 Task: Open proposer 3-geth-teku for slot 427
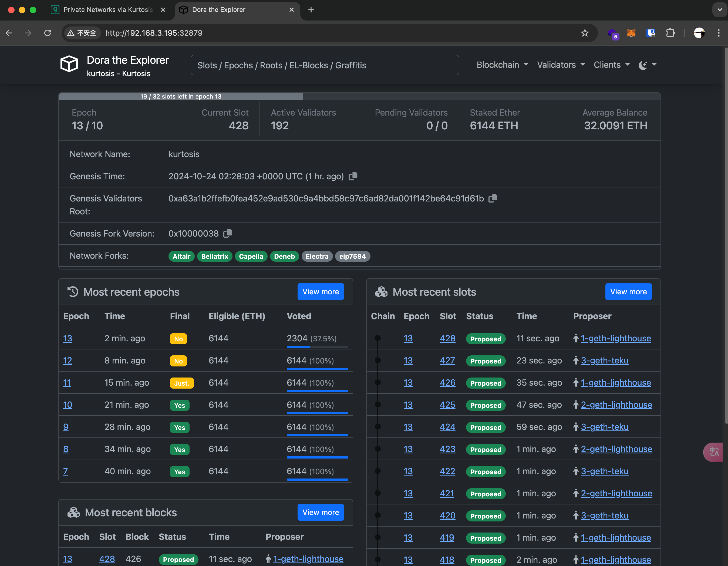pyautogui.click(x=605, y=361)
